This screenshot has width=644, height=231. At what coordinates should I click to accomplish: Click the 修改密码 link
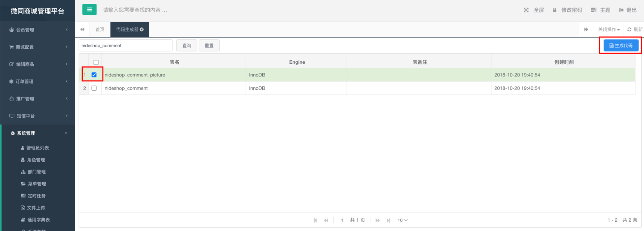tap(571, 10)
